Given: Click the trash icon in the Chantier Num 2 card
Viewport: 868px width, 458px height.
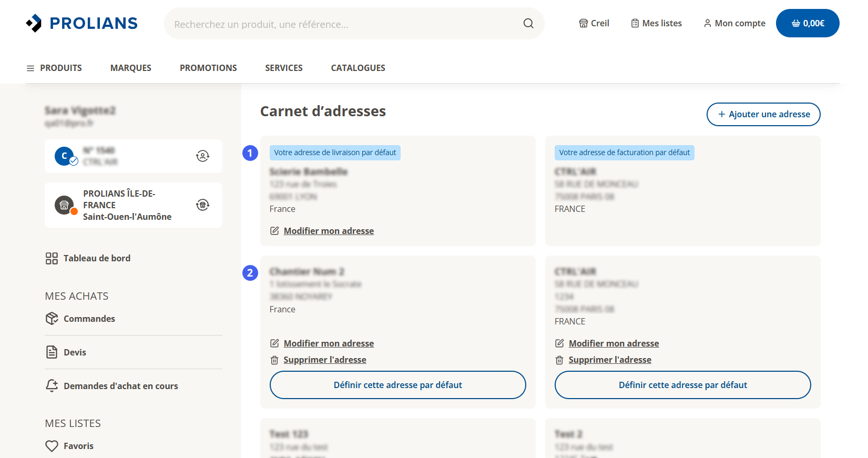Looking at the screenshot, I should (274, 360).
